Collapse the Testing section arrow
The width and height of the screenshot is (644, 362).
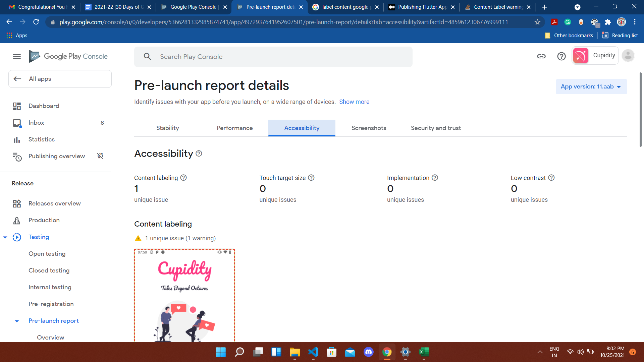5,237
